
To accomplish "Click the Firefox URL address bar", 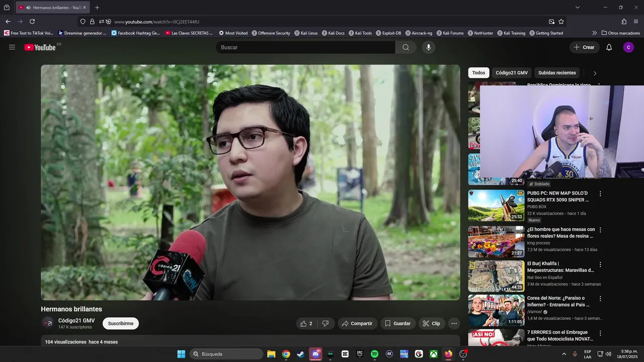I will point(322,22).
